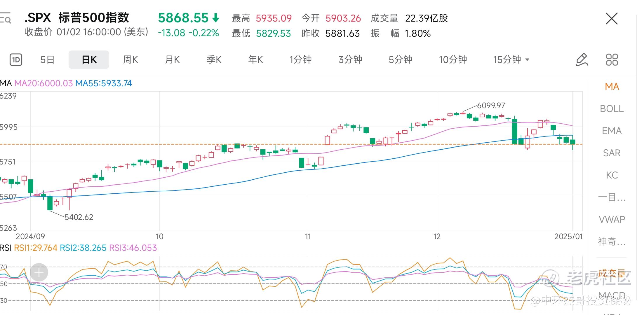Enable the BOLL indicator
Screen dimensions: 644x315
pyautogui.click(x=612, y=109)
